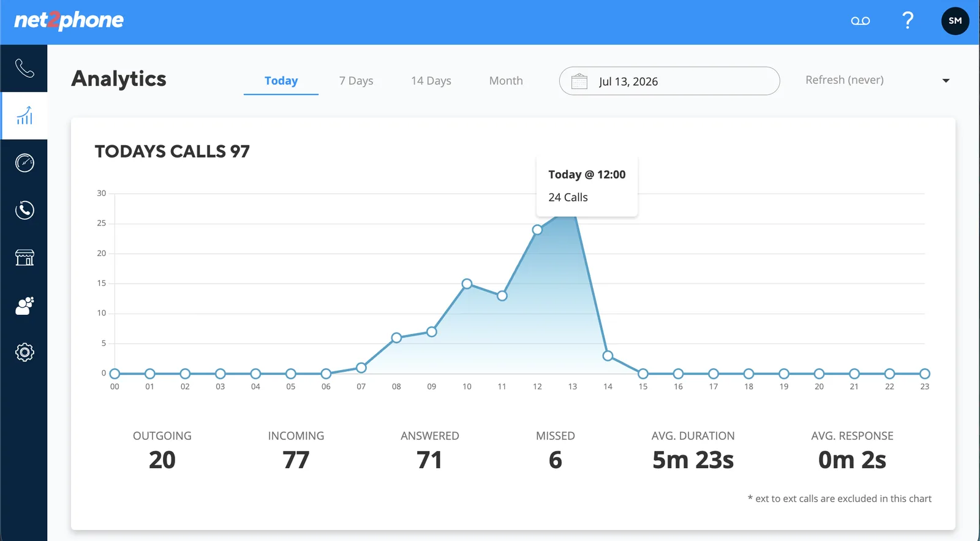The height and width of the screenshot is (541, 980).
Task: Open the SM user avatar menu
Action: click(x=955, y=21)
